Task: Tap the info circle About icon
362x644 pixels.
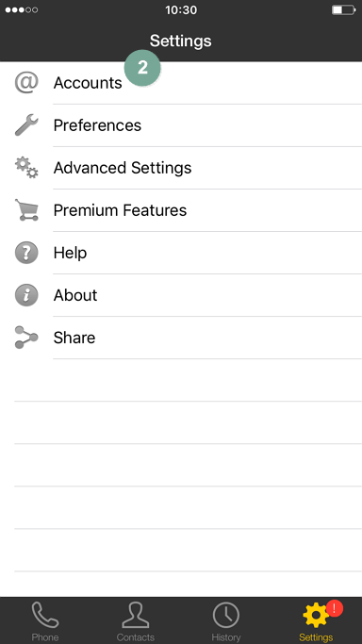Action: (x=26, y=295)
